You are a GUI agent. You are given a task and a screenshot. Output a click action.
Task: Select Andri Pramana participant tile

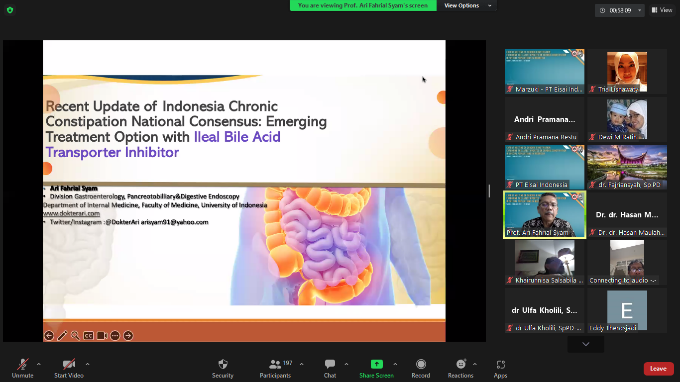[545, 119]
